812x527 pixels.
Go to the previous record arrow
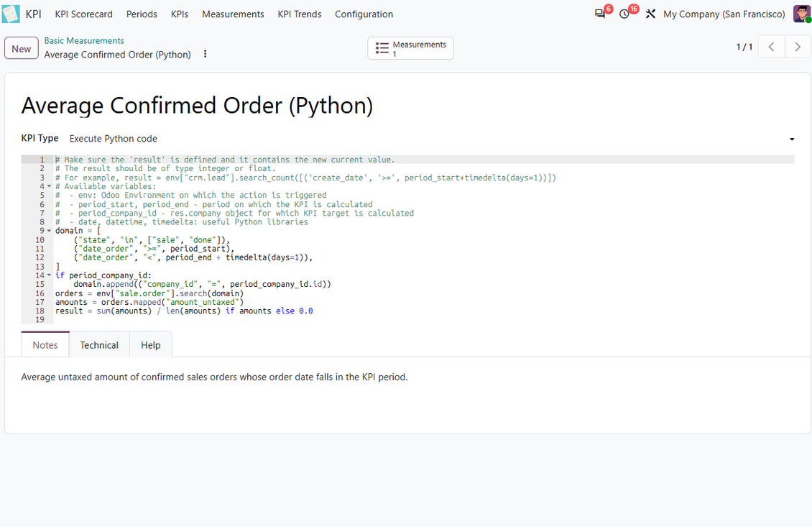(x=772, y=47)
